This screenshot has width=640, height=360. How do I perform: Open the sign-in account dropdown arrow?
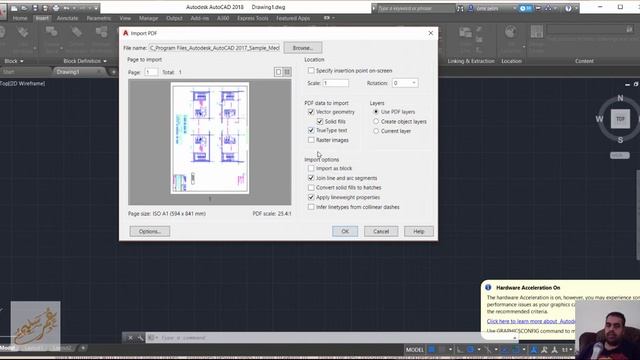click(515, 8)
